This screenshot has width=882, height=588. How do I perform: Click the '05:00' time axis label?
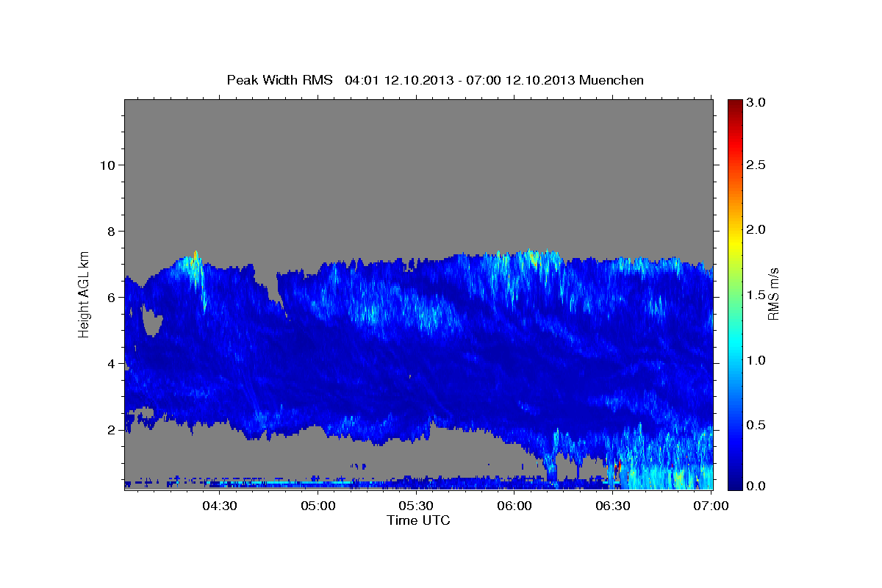coord(318,506)
